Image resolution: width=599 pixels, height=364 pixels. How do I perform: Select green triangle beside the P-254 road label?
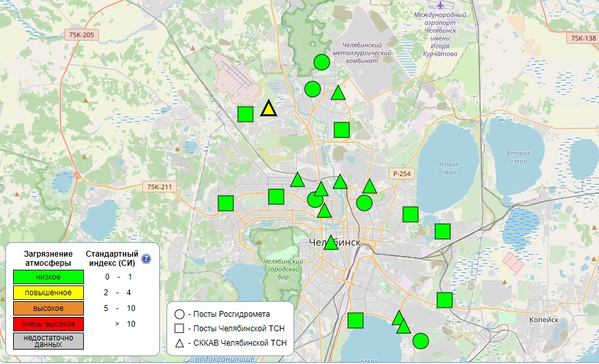[x=370, y=187]
